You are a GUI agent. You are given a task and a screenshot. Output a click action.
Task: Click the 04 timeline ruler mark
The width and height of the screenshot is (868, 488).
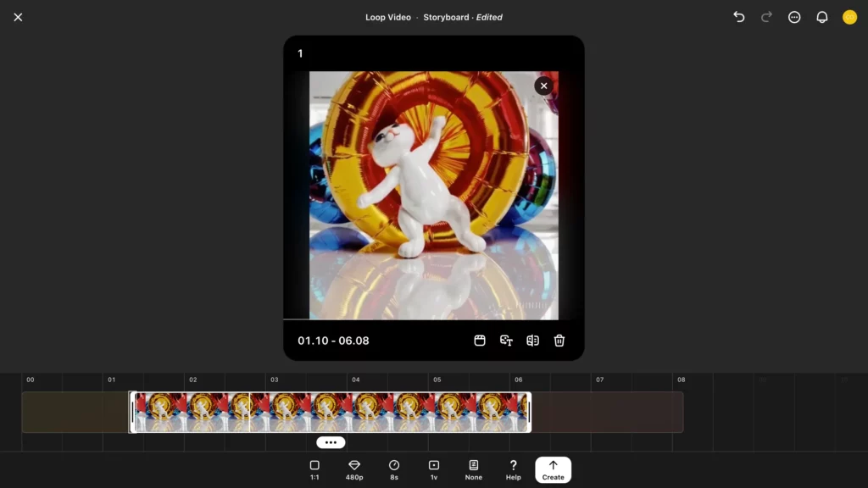(x=356, y=380)
